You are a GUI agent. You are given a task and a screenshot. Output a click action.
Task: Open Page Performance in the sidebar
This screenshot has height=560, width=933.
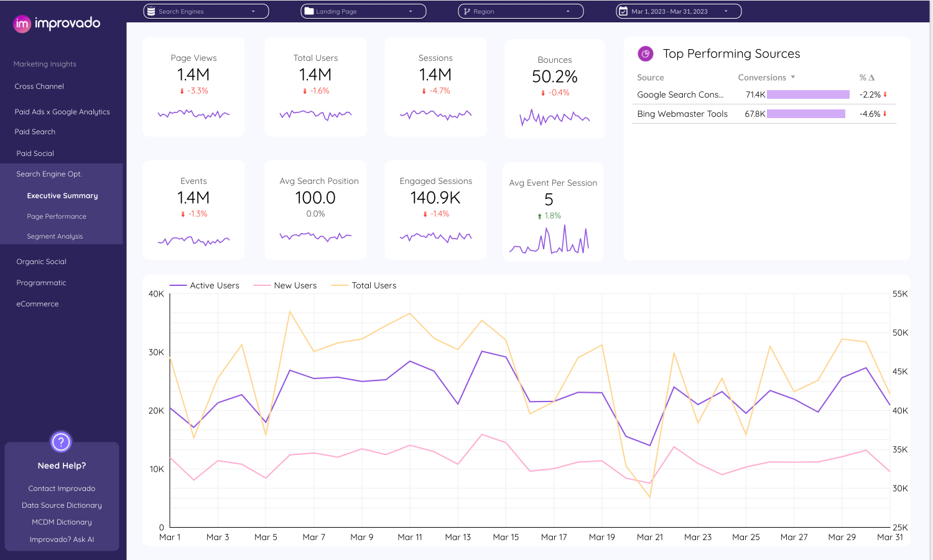(57, 216)
